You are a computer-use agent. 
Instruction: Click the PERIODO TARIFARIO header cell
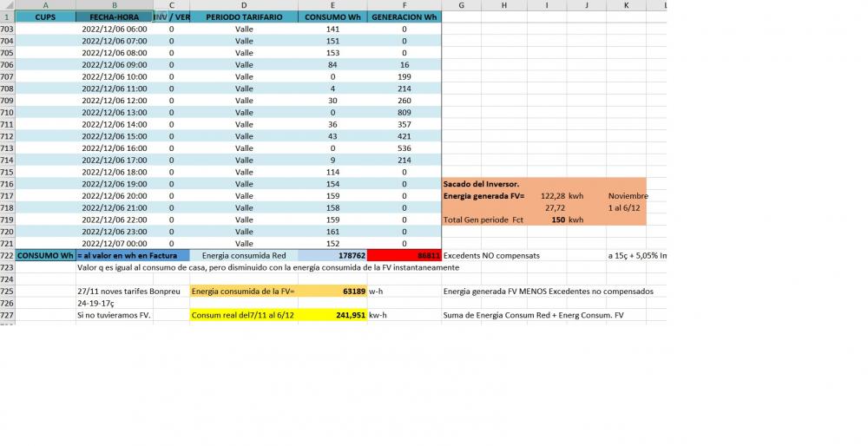click(x=244, y=16)
